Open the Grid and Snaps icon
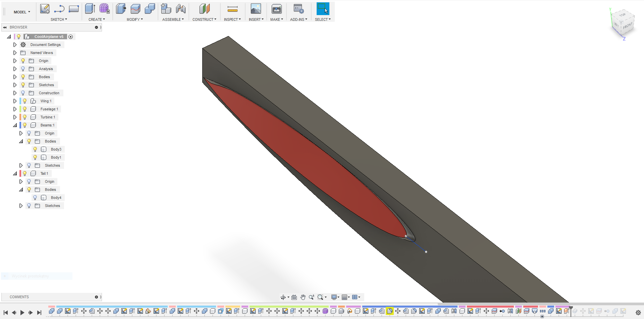 click(x=344, y=297)
